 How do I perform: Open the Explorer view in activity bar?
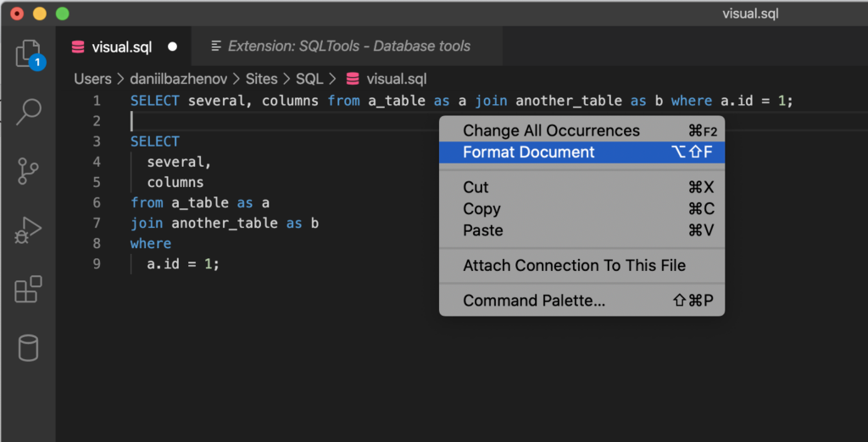[28, 54]
